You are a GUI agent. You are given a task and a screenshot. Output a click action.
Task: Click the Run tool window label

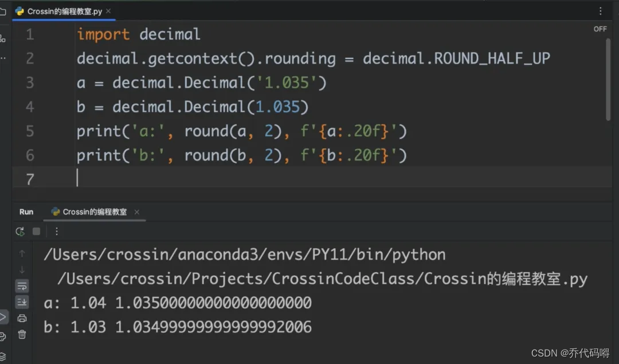pyautogui.click(x=26, y=212)
